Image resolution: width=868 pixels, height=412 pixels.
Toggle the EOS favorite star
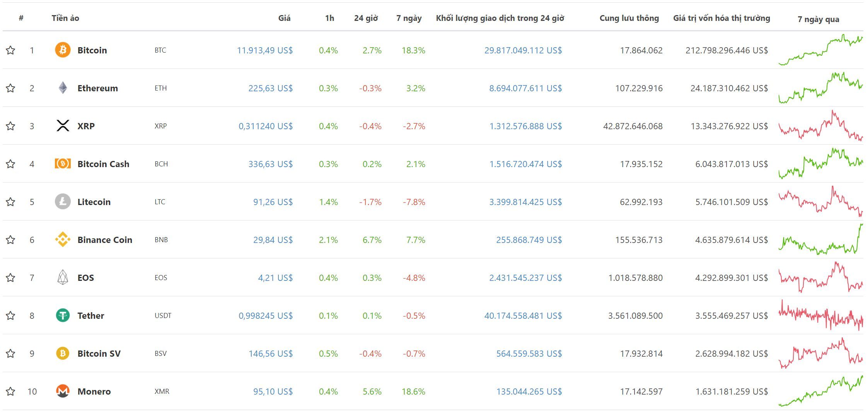[x=10, y=277]
